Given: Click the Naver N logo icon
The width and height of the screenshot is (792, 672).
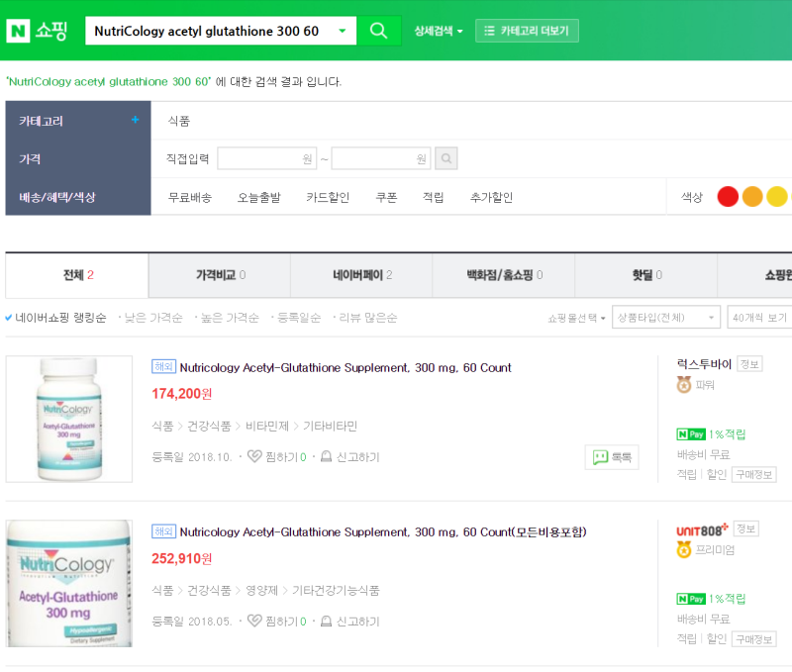Looking at the screenshot, I should (18, 31).
